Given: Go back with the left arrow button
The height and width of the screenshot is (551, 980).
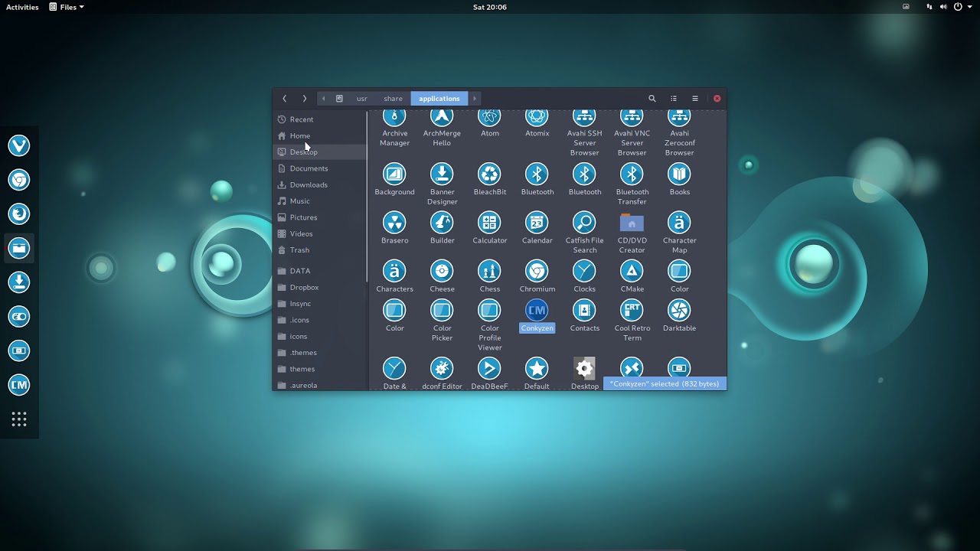Looking at the screenshot, I should pyautogui.click(x=284, y=99).
